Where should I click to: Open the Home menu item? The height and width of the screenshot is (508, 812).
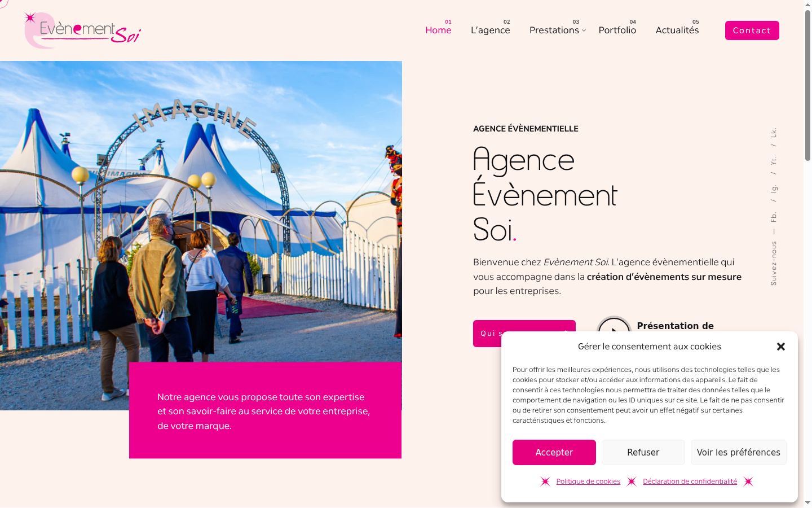pos(438,30)
